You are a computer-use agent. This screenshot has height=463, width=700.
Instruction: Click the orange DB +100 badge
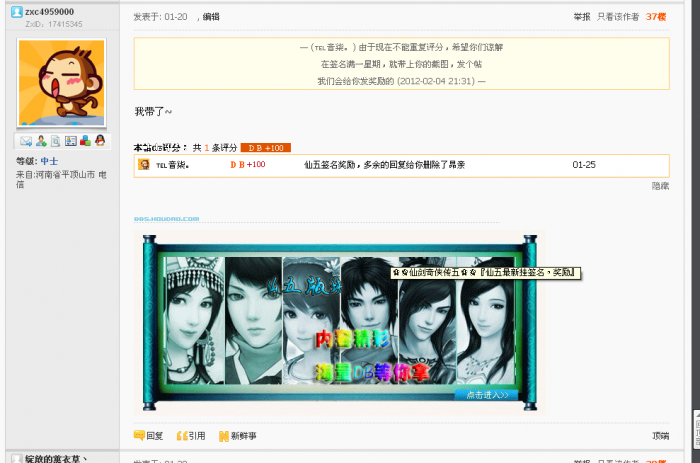point(266,148)
